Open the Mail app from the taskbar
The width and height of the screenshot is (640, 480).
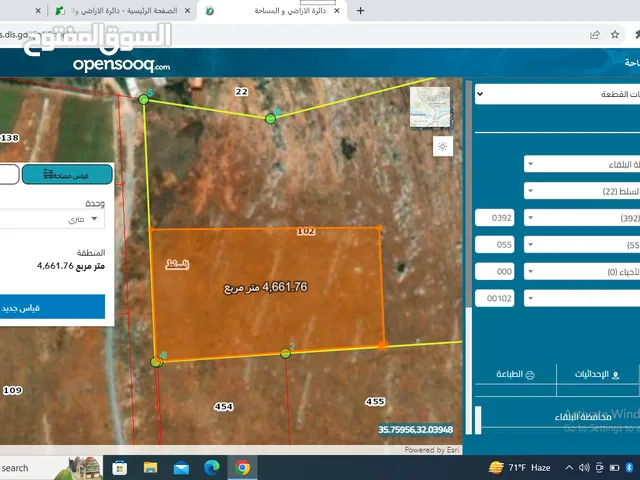(181, 467)
